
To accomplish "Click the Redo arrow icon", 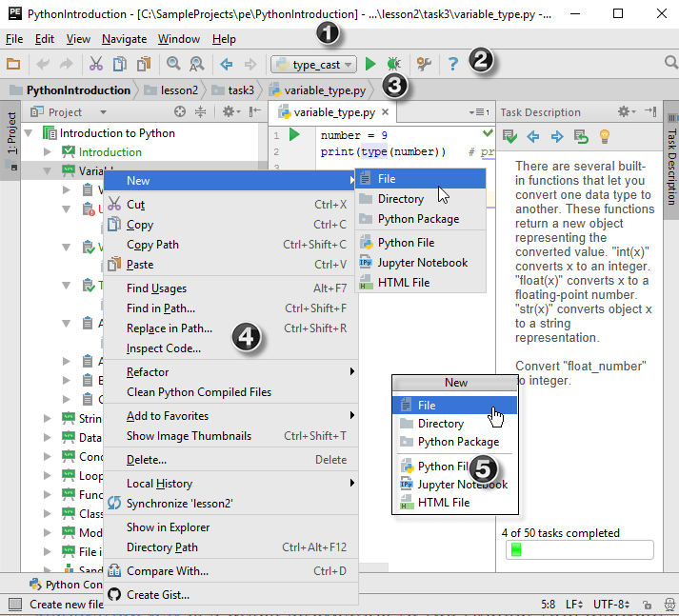I will (x=66, y=65).
